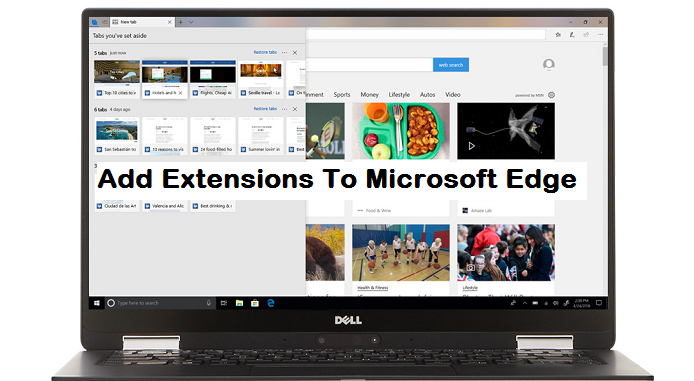Remove the 6 tabs group with X
The width and height of the screenshot is (694, 381).
coord(295,109)
